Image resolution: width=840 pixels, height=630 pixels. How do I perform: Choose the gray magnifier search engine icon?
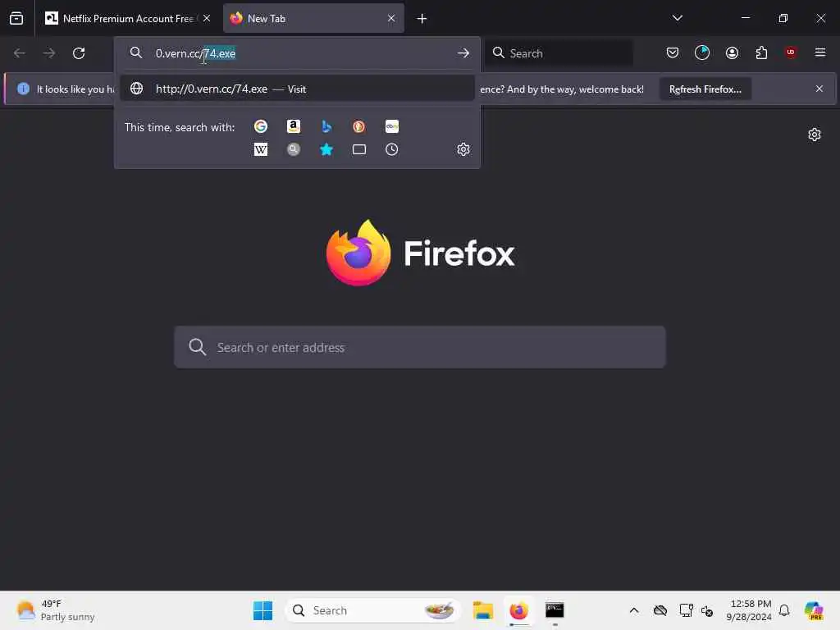click(x=293, y=149)
